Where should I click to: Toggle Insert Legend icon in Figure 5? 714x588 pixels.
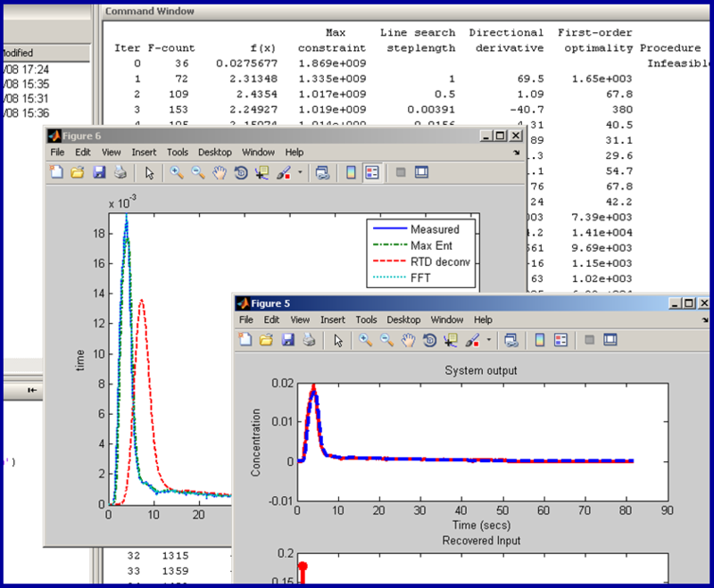click(x=561, y=340)
